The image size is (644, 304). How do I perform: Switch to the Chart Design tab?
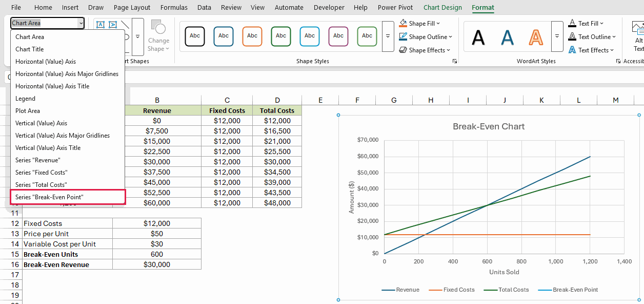[442, 7]
